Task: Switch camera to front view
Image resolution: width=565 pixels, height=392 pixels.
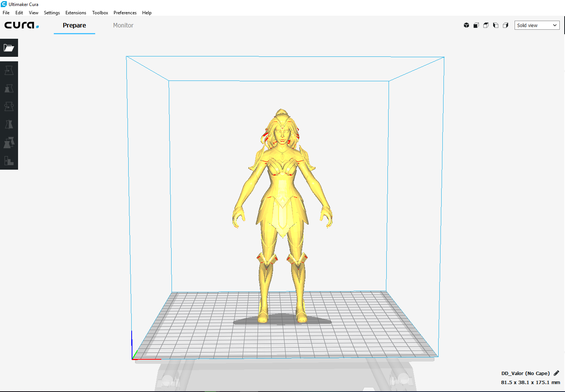Action: pyautogui.click(x=476, y=25)
